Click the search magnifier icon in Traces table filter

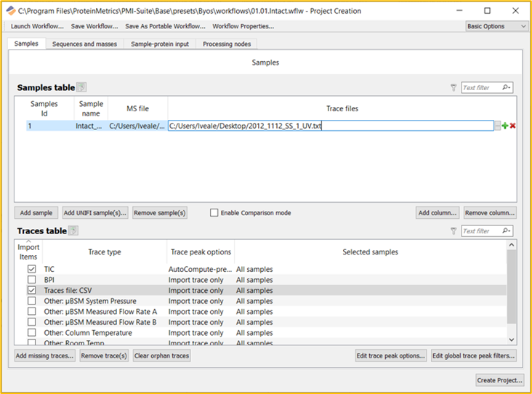point(506,231)
